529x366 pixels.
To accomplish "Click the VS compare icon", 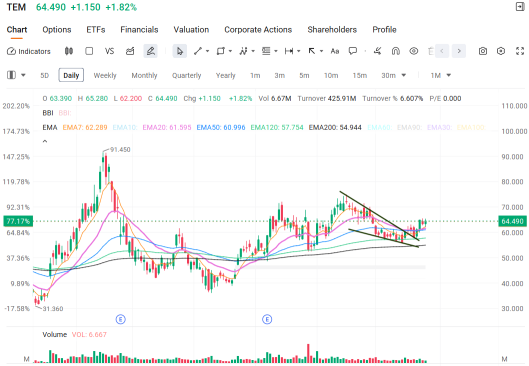I will click(x=109, y=51).
